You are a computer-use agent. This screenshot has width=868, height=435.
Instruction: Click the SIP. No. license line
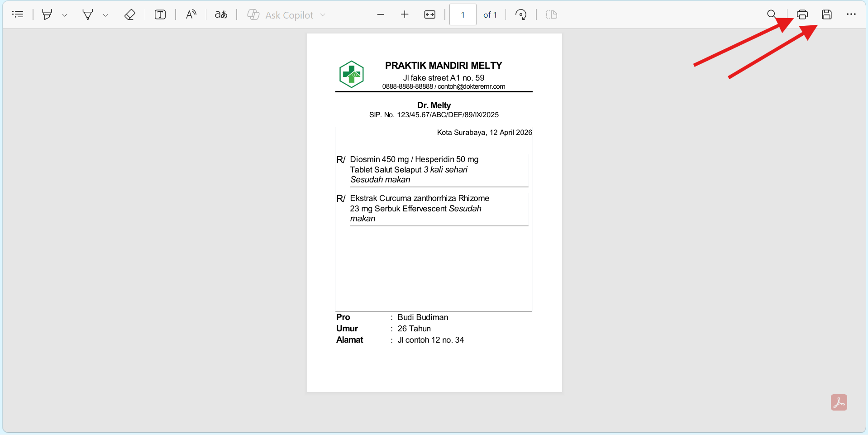[x=434, y=115]
